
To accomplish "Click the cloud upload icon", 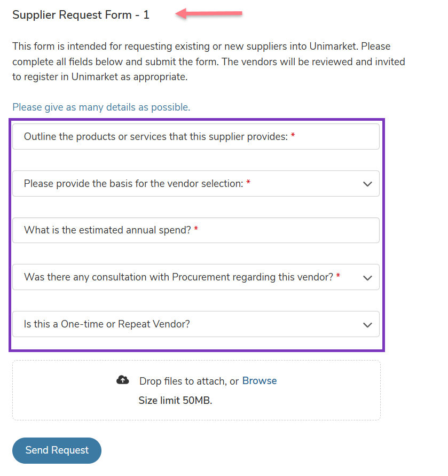I will (123, 380).
